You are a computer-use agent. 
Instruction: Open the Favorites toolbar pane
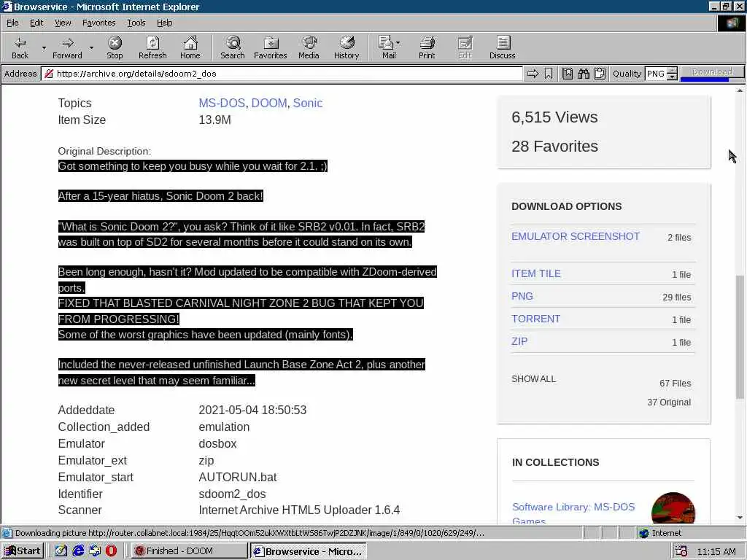271,47
